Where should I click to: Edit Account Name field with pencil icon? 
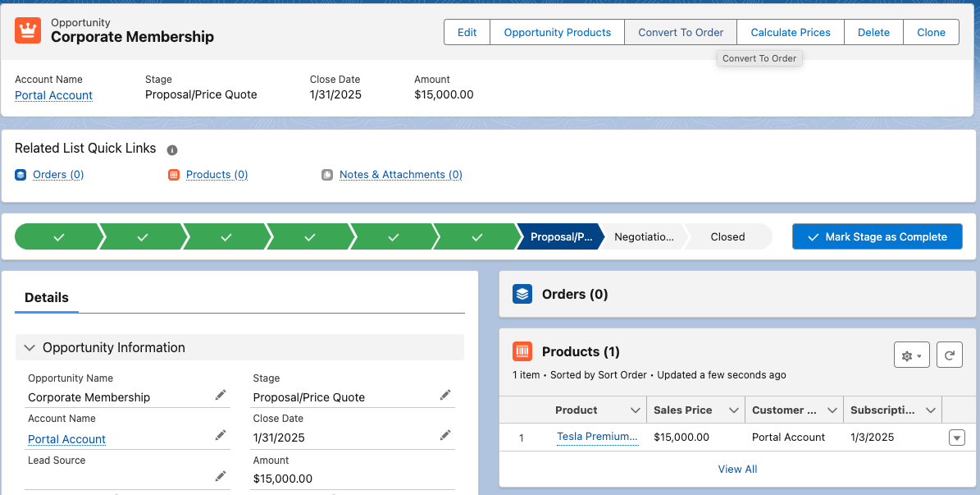(x=221, y=435)
